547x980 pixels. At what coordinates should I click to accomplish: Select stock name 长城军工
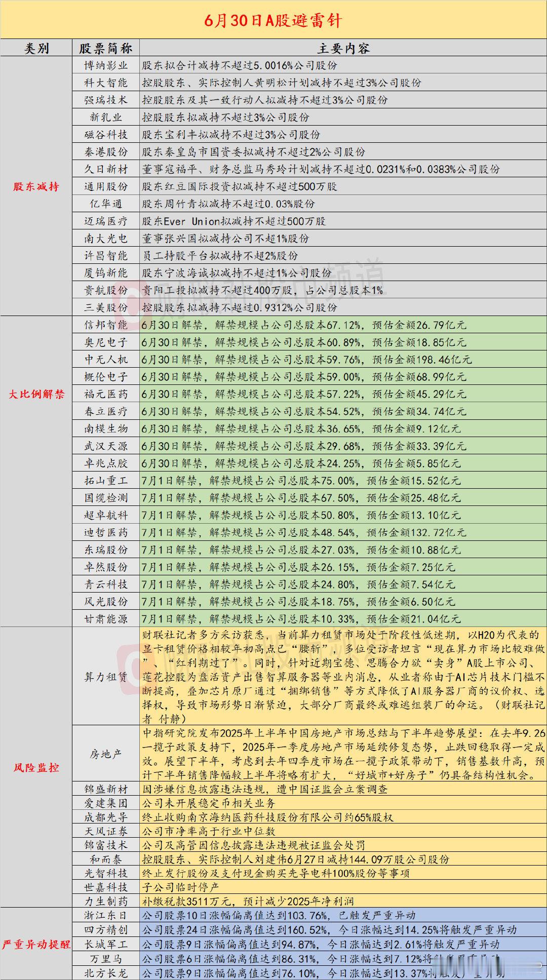[106, 945]
